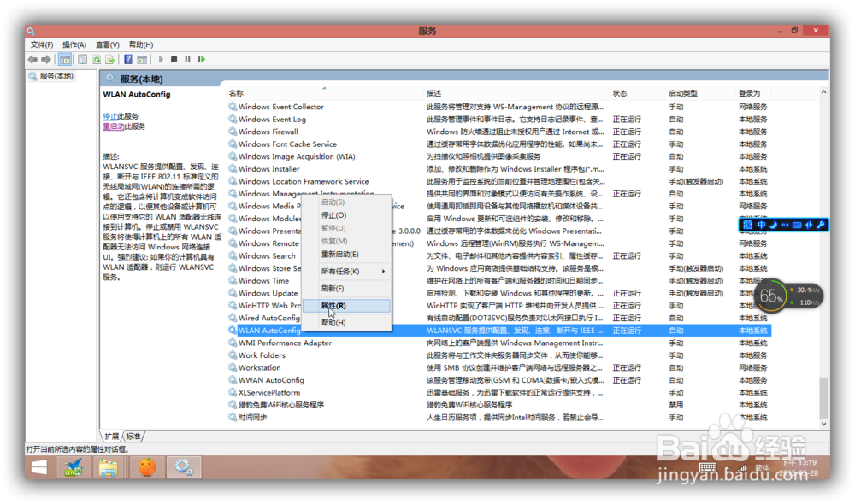
Task: Select the Windows Firewall service row
Action: click(499, 132)
